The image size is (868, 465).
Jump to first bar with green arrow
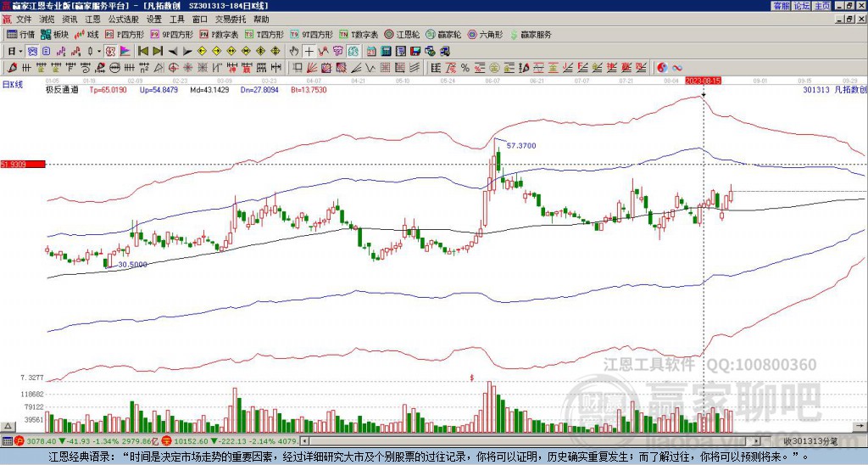(x=142, y=51)
